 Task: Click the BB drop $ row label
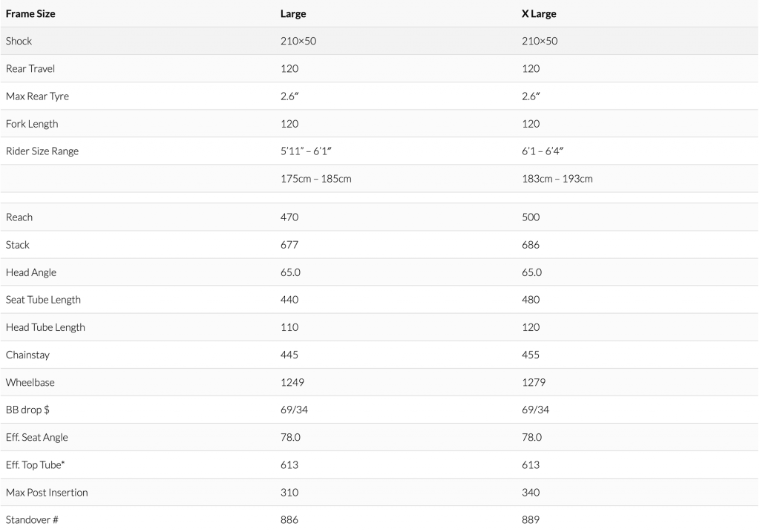pos(27,410)
